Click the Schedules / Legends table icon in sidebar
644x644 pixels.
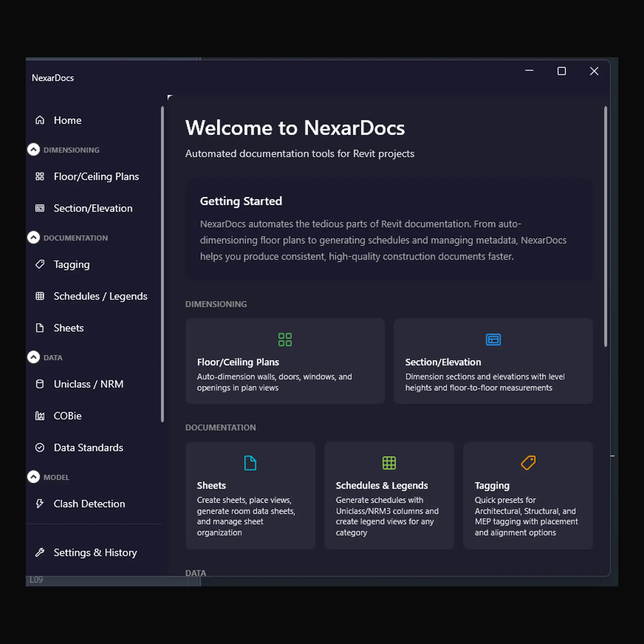click(40, 296)
